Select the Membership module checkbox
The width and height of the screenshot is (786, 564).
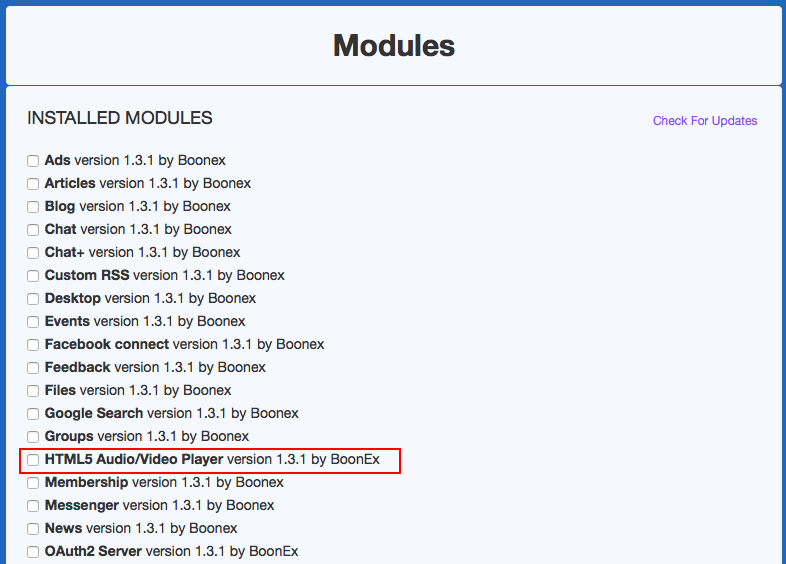[x=33, y=483]
